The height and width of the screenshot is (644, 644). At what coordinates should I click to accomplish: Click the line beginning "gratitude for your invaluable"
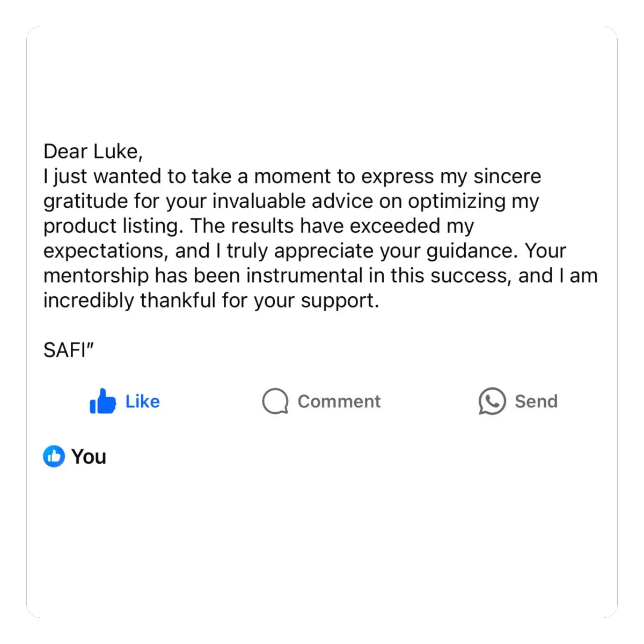pos(291,201)
